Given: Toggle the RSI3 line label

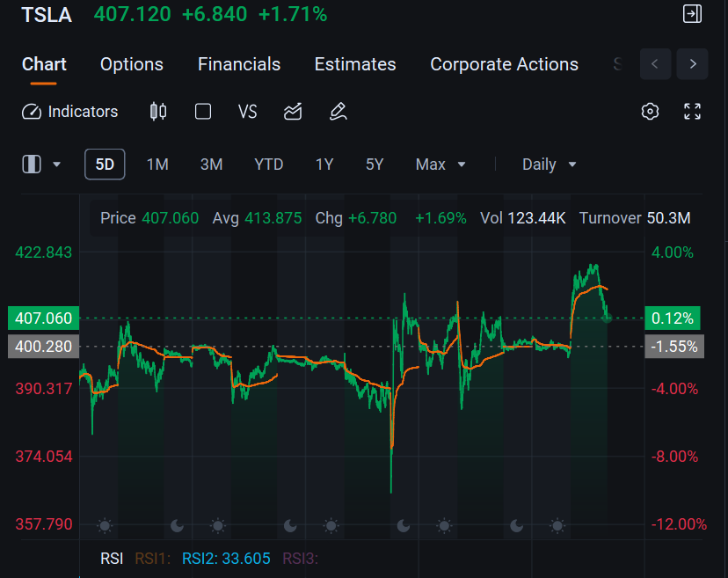Looking at the screenshot, I should (x=301, y=558).
